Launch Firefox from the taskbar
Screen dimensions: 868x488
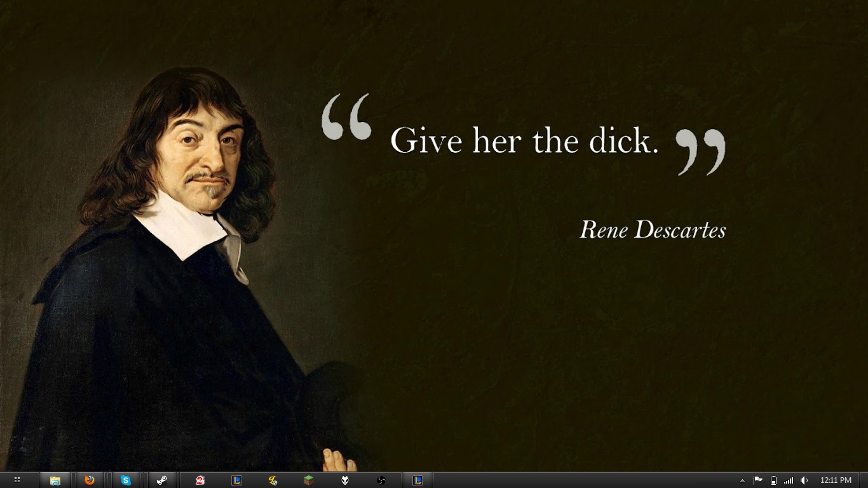coord(90,480)
